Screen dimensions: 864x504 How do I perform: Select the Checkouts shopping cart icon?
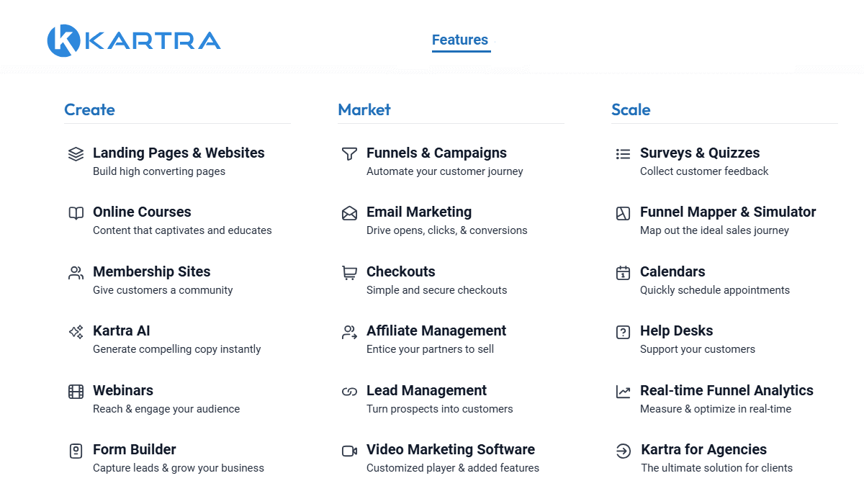349,272
